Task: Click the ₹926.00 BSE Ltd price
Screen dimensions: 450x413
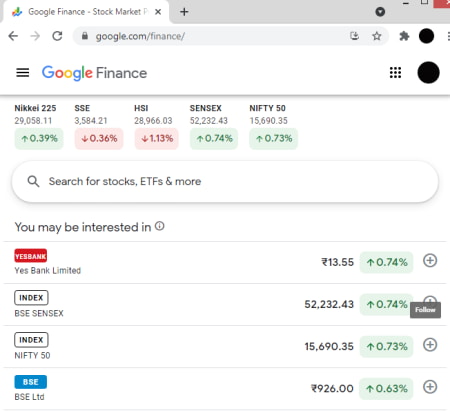Action: coord(332,389)
